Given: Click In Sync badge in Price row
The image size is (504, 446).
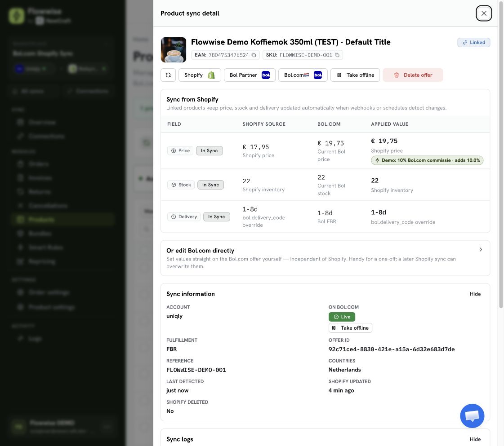Looking at the screenshot, I should (209, 150).
